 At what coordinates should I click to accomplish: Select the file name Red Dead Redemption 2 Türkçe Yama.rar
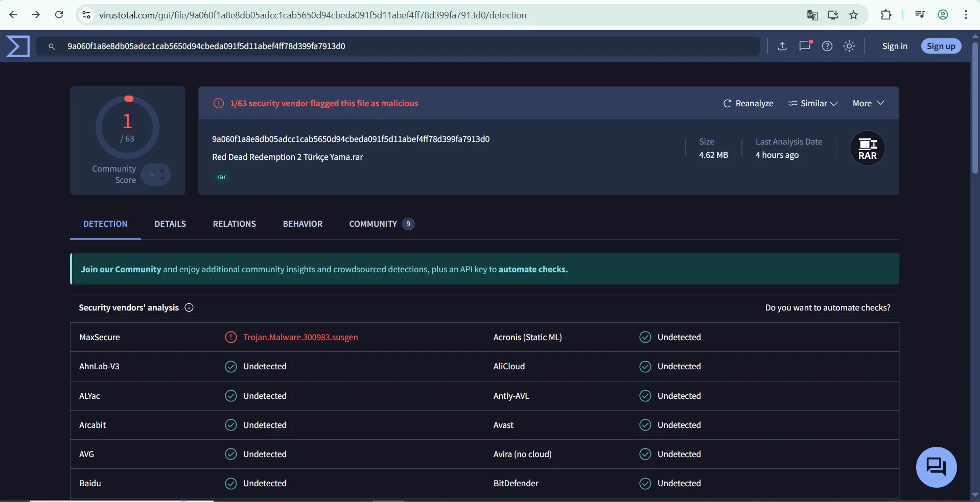pos(288,157)
